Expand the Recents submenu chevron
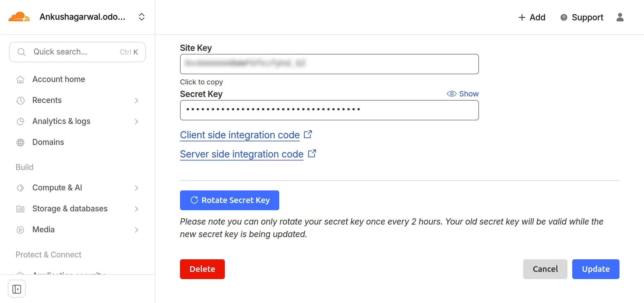Image resolution: width=644 pixels, height=303 pixels. click(136, 100)
